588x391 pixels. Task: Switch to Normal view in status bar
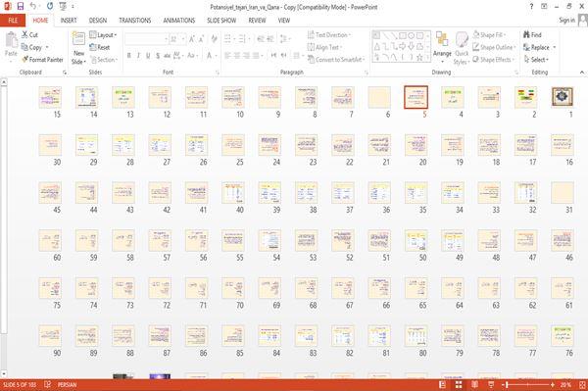(443, 384)
